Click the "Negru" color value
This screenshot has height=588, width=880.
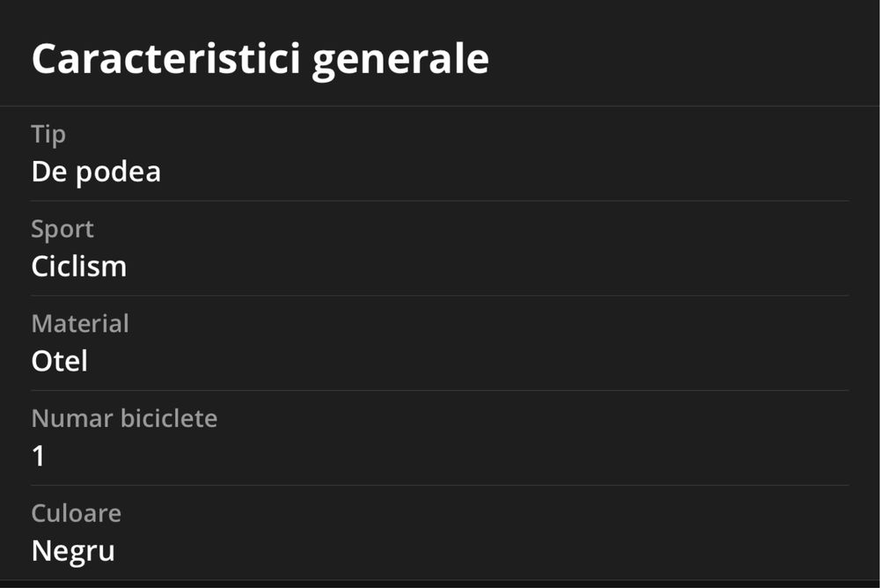(73, 551)
